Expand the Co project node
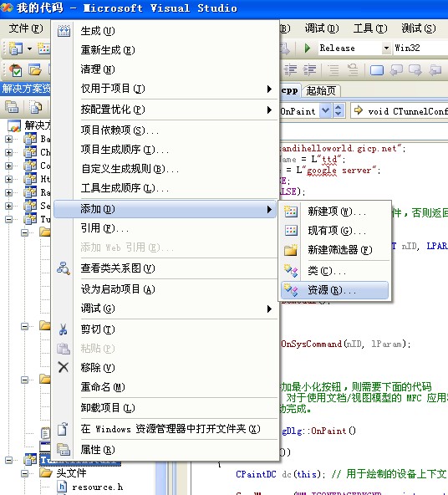Viewport: 448px width, 495px height. (9, 166)
